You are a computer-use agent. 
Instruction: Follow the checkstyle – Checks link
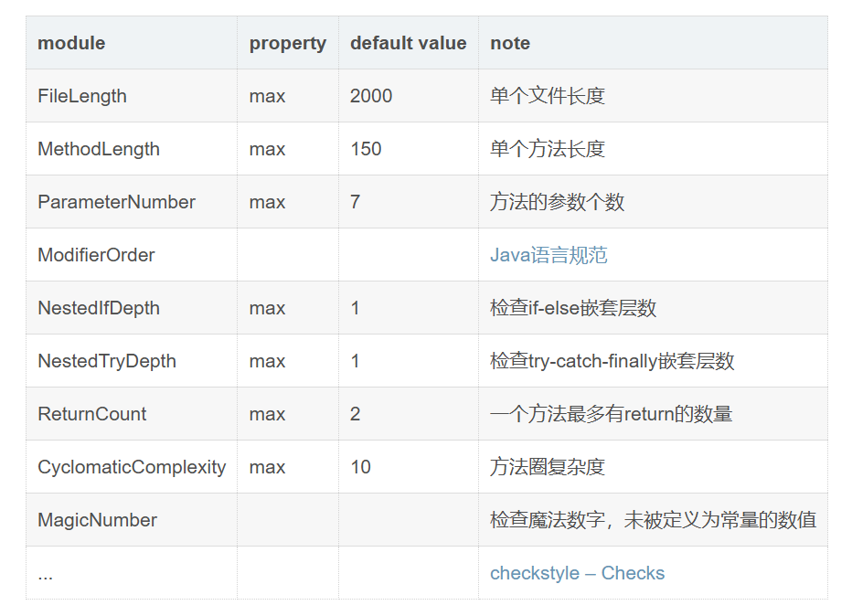577,573
